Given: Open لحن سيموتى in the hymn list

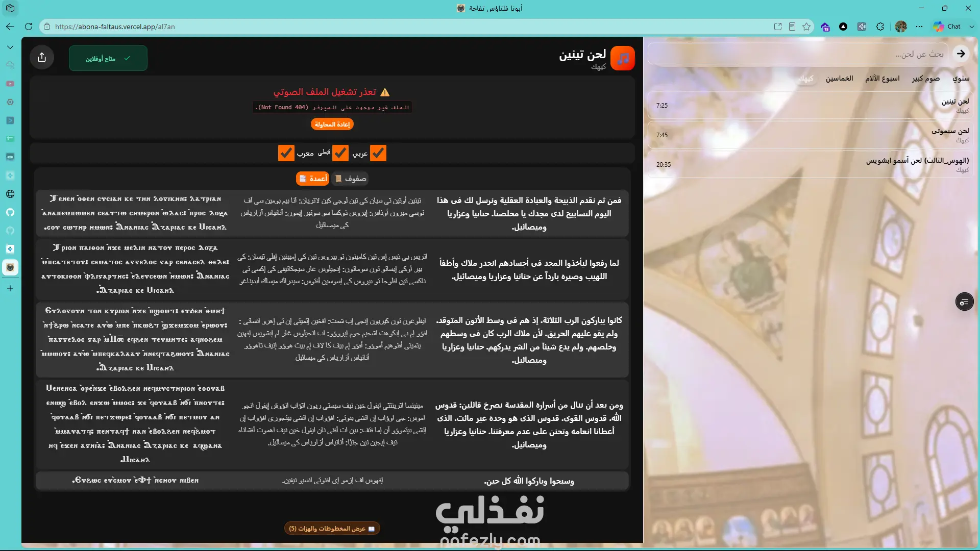Looking at the screenshot, I should click(x=812, y=135).
